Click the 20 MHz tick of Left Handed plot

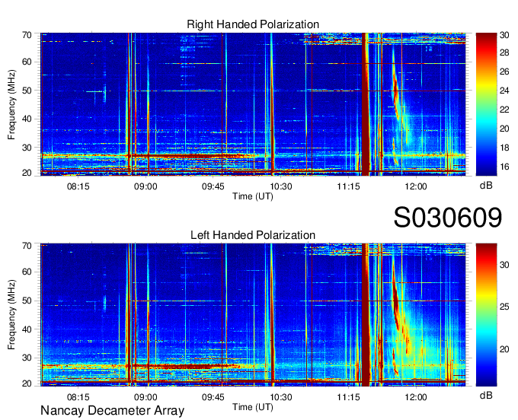click(27, 383)
